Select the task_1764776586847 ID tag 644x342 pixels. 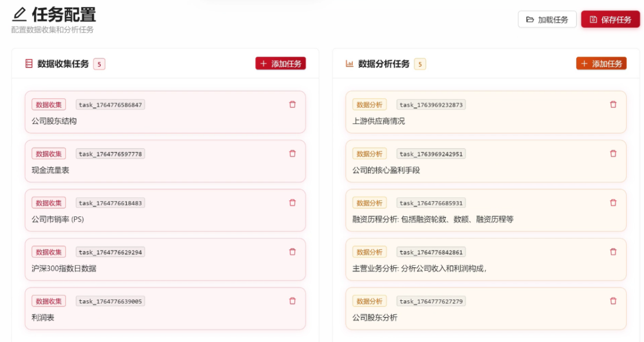coord(110,105)
